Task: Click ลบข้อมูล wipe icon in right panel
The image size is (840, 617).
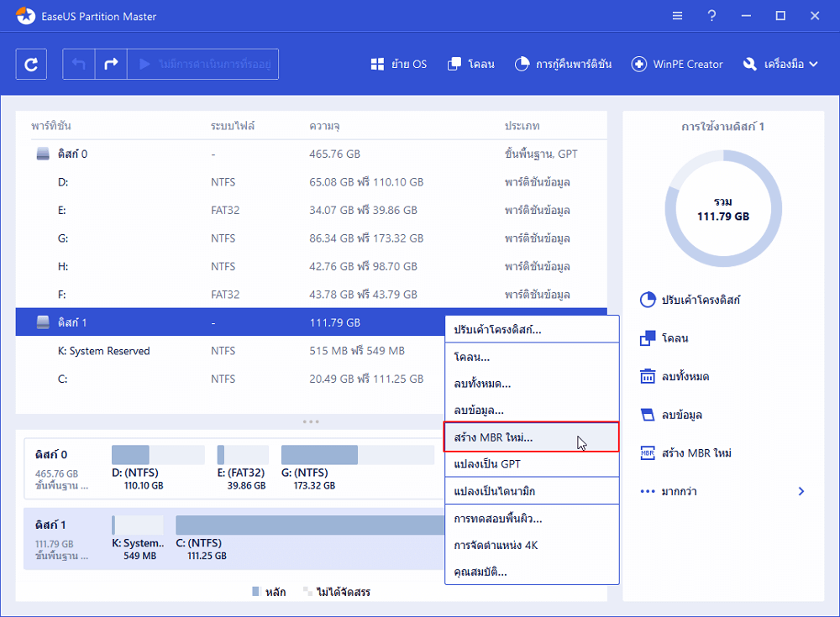Action: point(648,415)
